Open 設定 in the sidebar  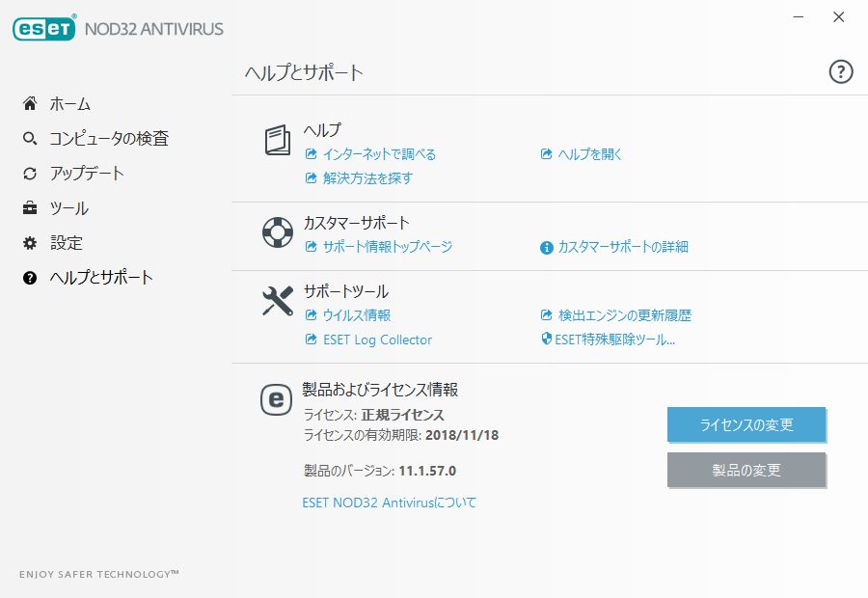(67, 243)
